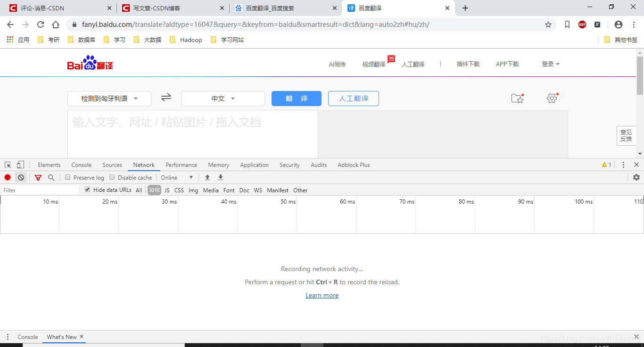
Task: Open the Network panel settings gear
Action: pos(636,177)
